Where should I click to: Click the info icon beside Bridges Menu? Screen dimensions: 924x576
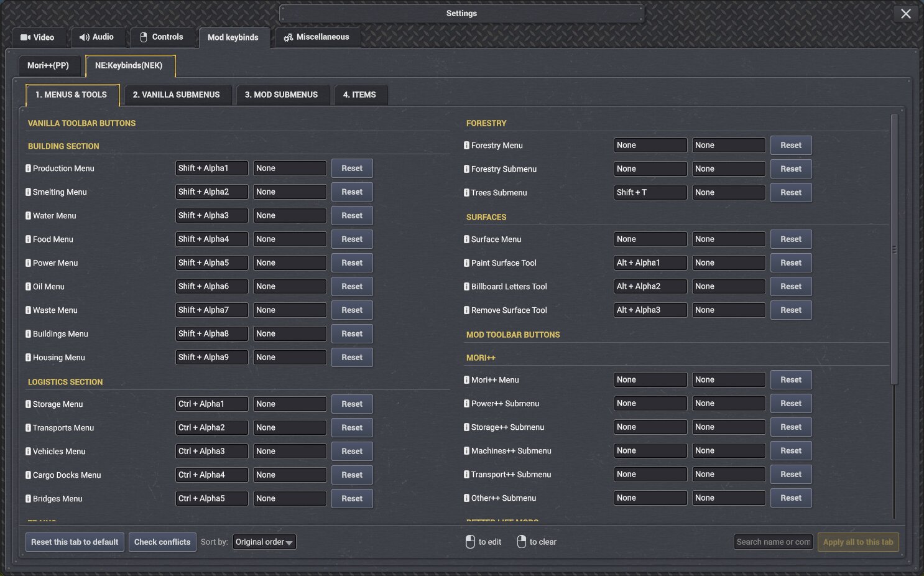pyautogui.click(x=28, y=499)
